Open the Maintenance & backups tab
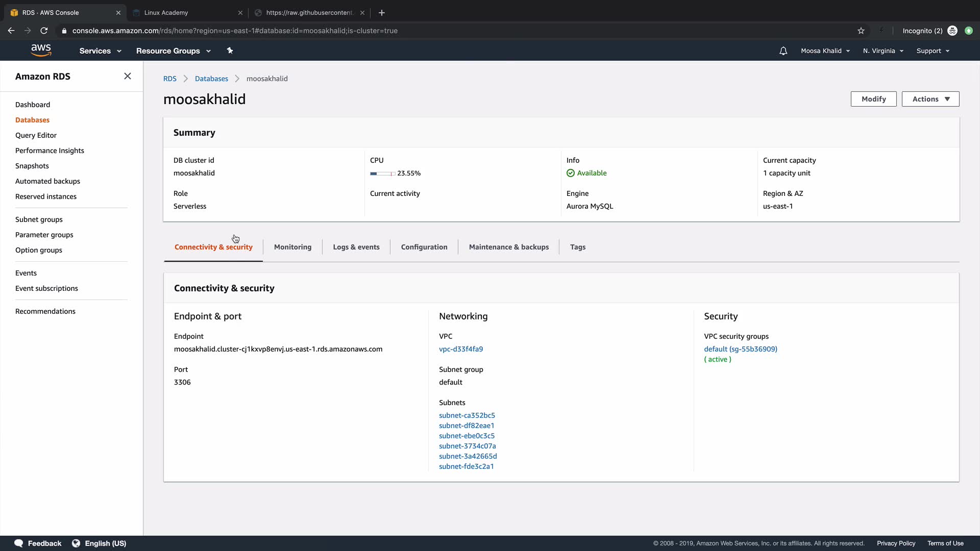This screenshot has height=551, width=980. click(x=508, y=247)
